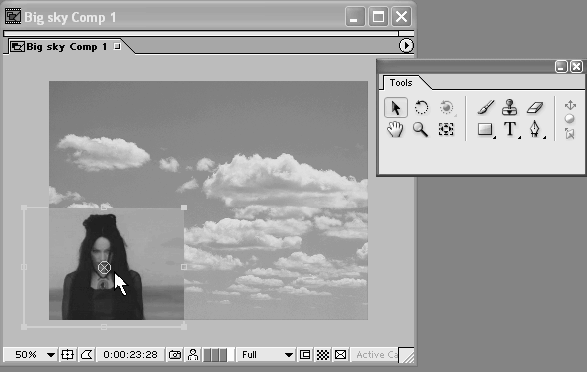
Task: Click the current time 0:00:23:28 display
Action: (130, 354)
